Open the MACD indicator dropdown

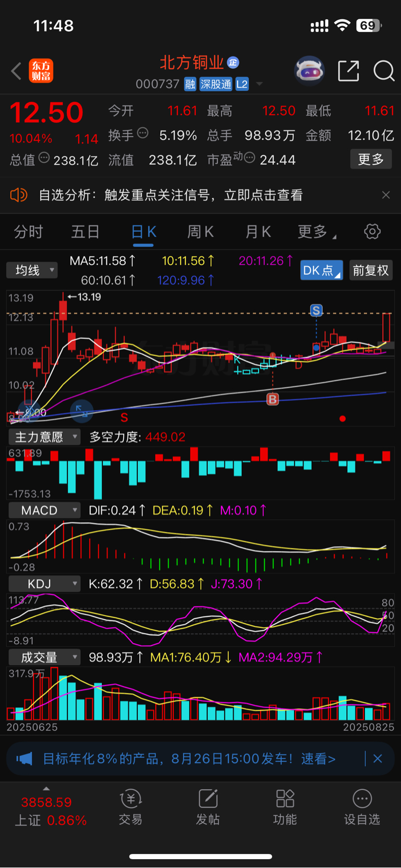click(44, 510)
